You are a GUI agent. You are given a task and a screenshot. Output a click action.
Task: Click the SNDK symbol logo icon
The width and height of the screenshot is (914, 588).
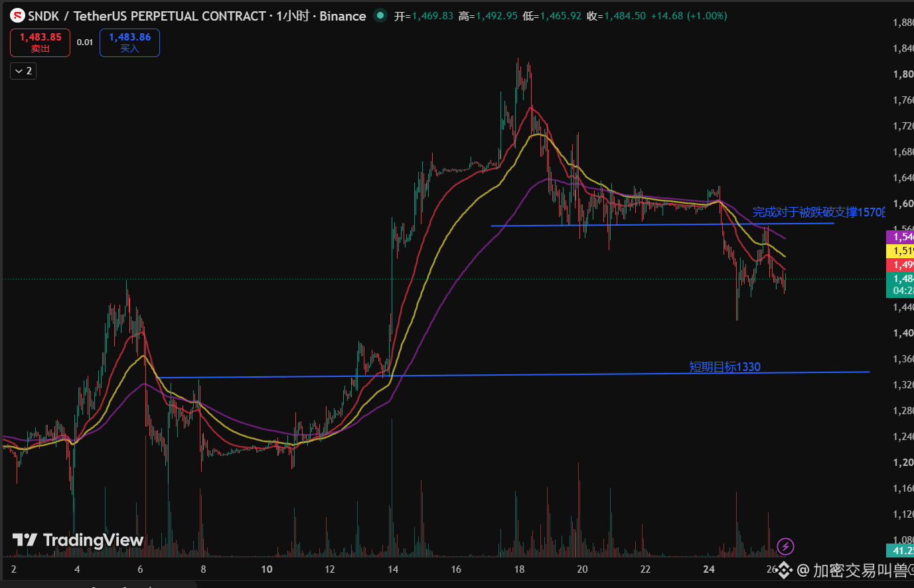tap(17, 15)
